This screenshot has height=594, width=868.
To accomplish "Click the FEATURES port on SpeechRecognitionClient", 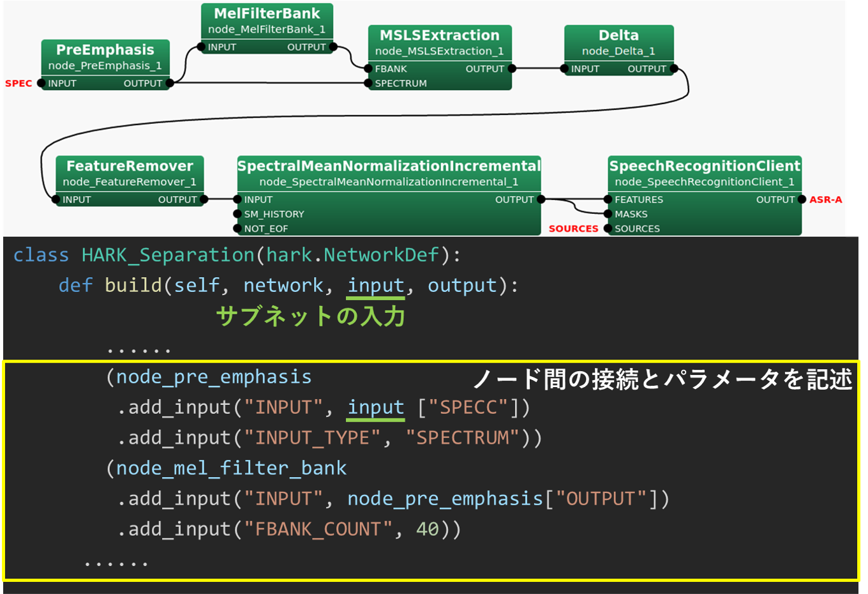I will point(608,200).
